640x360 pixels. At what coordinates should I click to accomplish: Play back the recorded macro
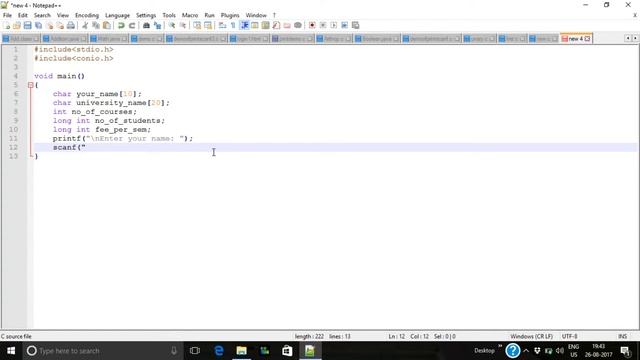pos(333,25)
